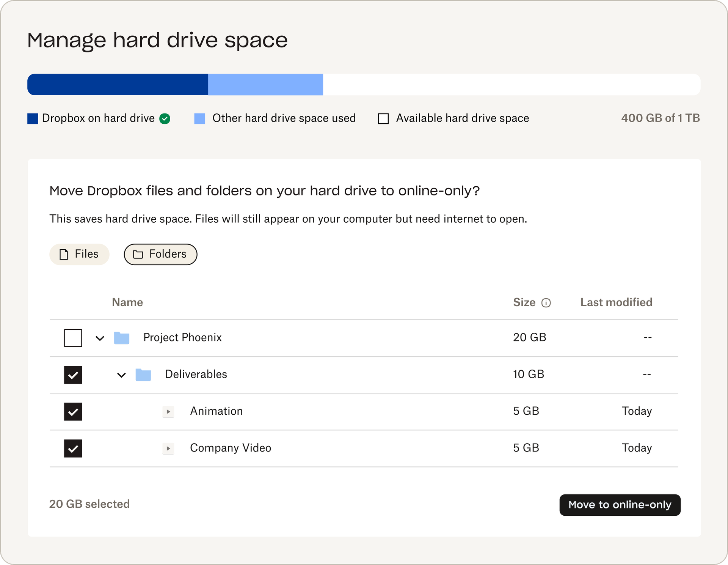This screenshot has height=565, width=728.
Task: Uncheck the Animation checkbox
Action: [x=73, y=411]
